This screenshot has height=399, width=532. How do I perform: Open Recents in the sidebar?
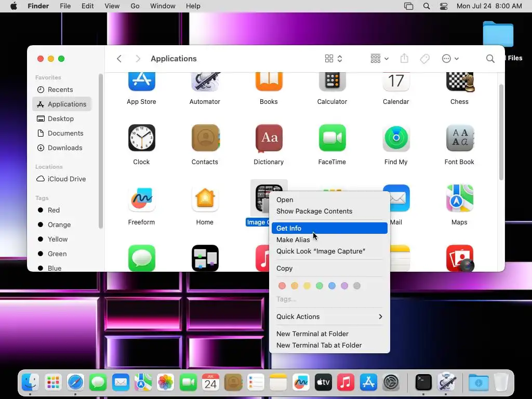(62, 89)
